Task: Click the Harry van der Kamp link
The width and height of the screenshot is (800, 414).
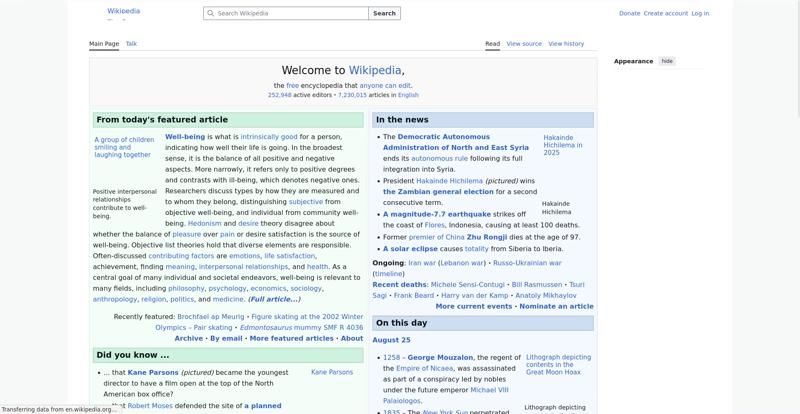Action: point(474,296)
